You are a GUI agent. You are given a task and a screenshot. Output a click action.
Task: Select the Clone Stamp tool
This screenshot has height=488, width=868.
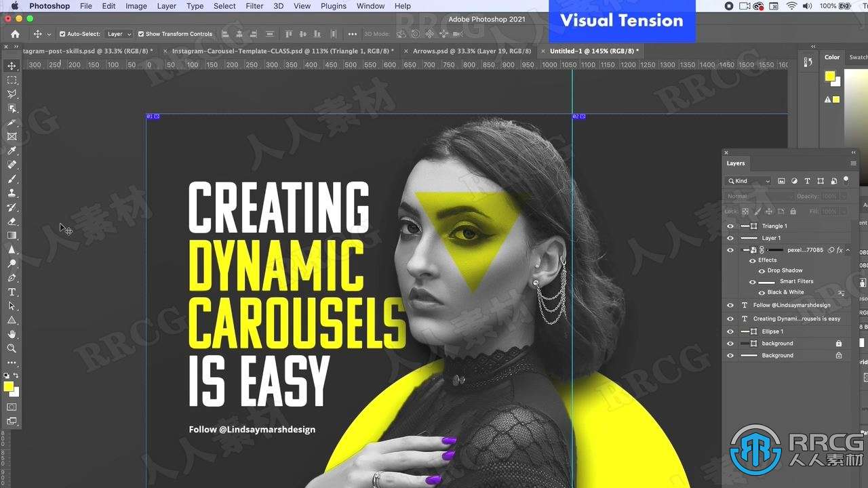[x=12, y=193]
